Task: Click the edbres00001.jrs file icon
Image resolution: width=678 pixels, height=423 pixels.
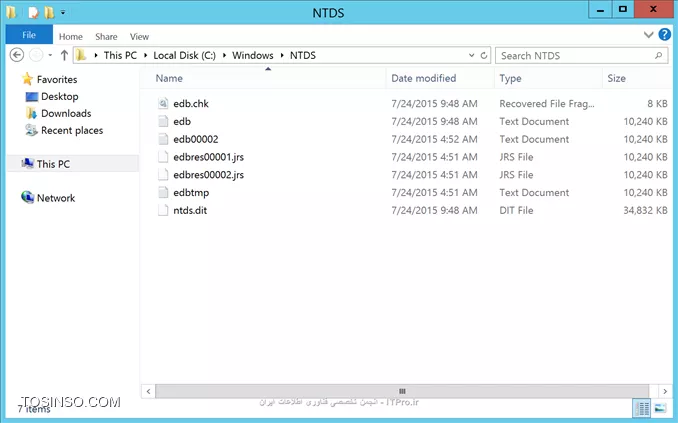Action: point(163,157)
